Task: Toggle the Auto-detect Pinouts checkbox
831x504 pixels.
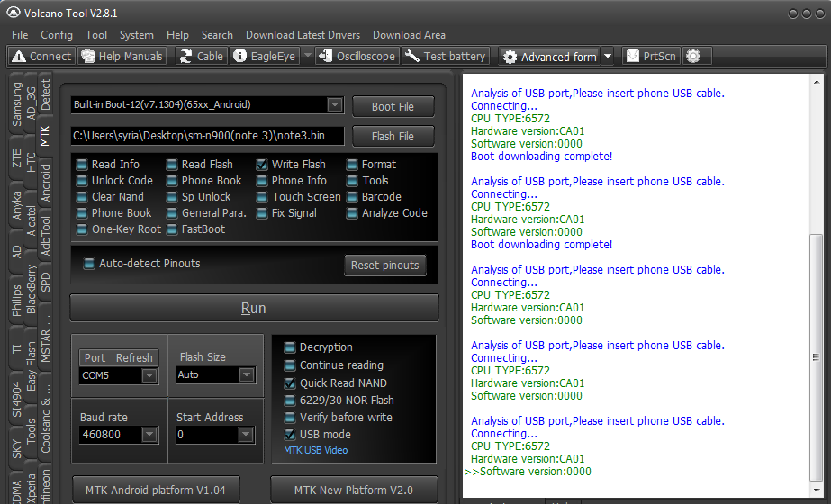Action: pyautogui.click(x=89, y=264)
